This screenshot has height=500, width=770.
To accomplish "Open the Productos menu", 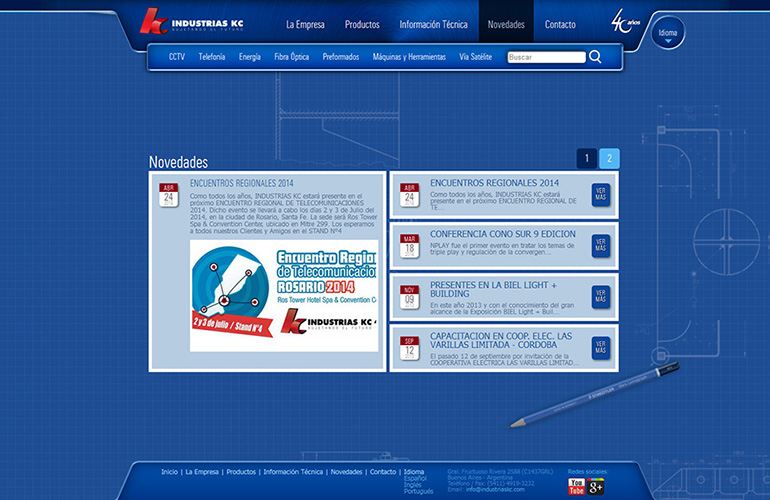I will [x=362, y=25].
